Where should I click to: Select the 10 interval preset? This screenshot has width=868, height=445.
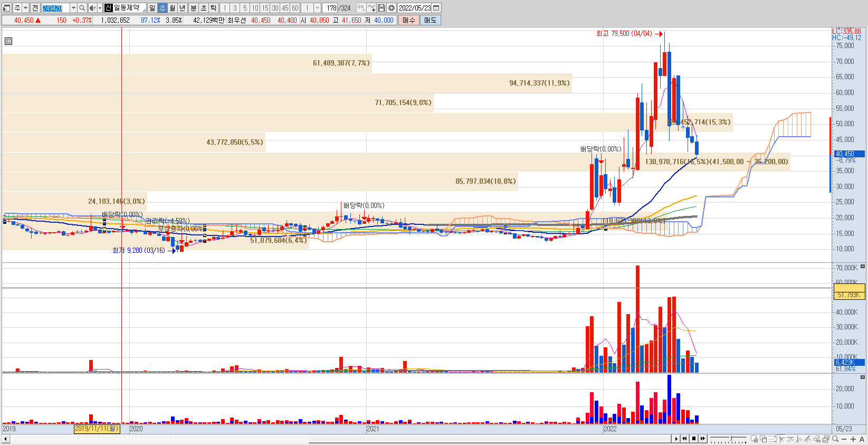coord(255,8)
